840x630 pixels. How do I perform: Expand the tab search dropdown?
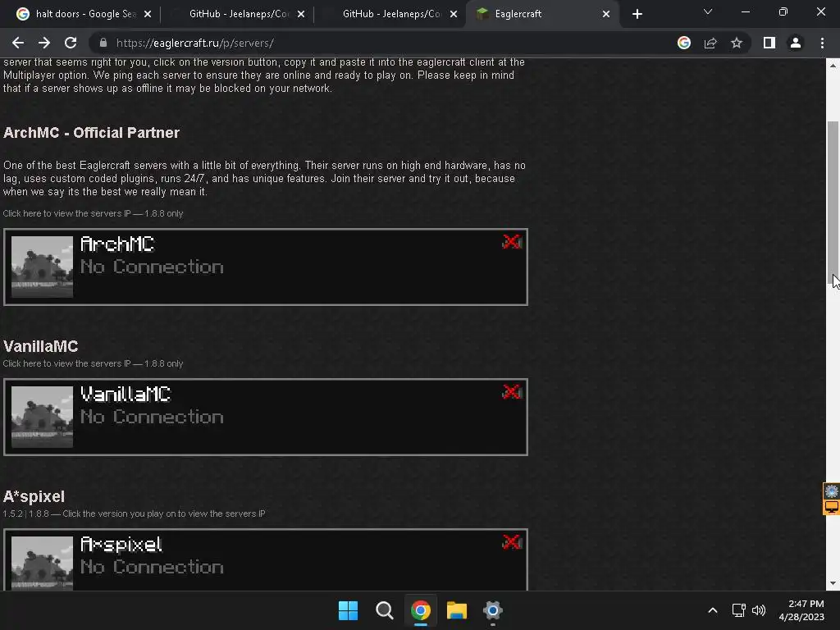pyautogui.click(x=708, y=11)
